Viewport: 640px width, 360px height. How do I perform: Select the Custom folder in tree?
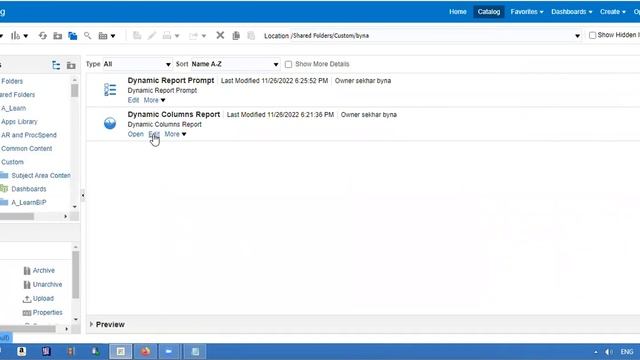point(12,162)
